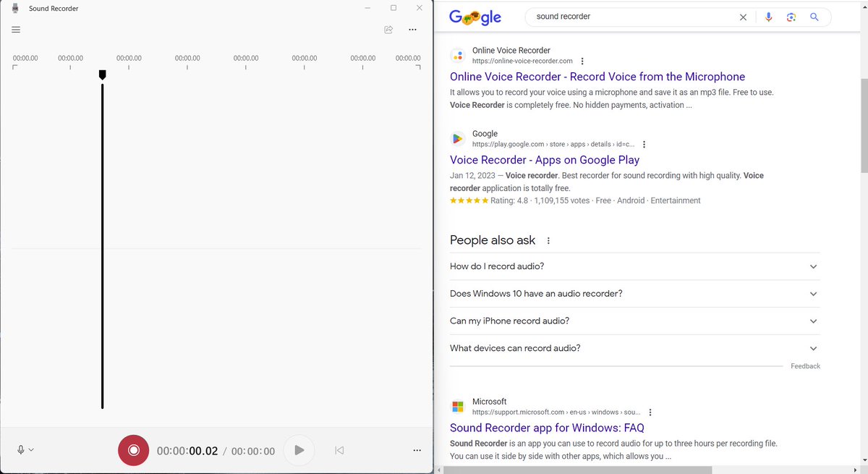Click the Feedback link
This screenshot has width=868, height=474.
pyautogui.click(x=805, y=366)
